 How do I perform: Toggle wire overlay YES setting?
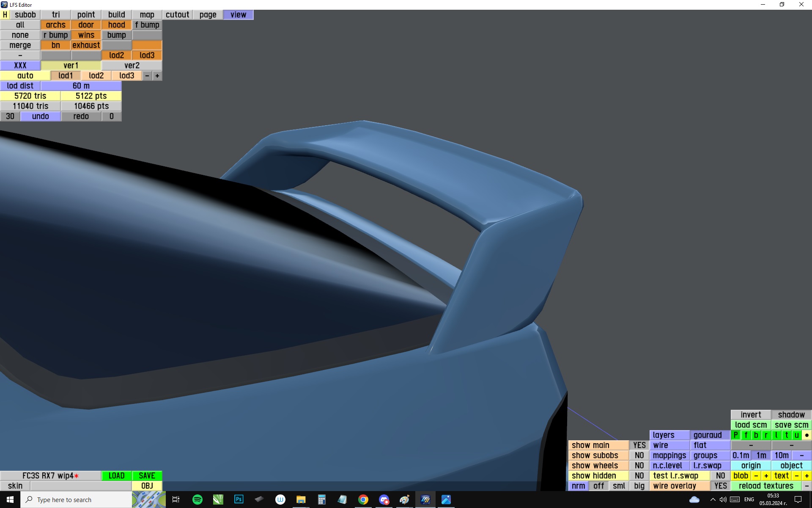(x=720, y=486)
